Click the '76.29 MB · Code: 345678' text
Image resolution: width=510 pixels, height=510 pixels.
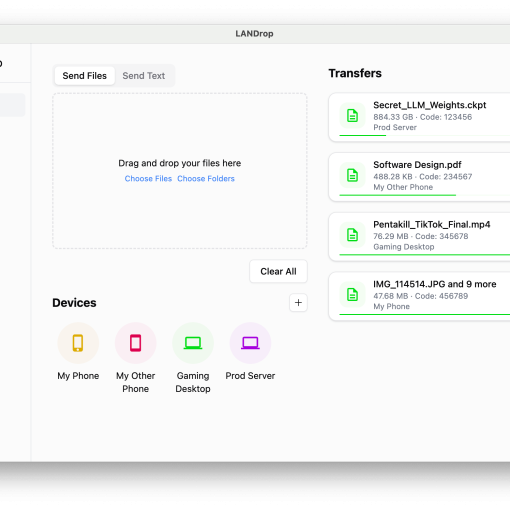(x=421, y=236)
